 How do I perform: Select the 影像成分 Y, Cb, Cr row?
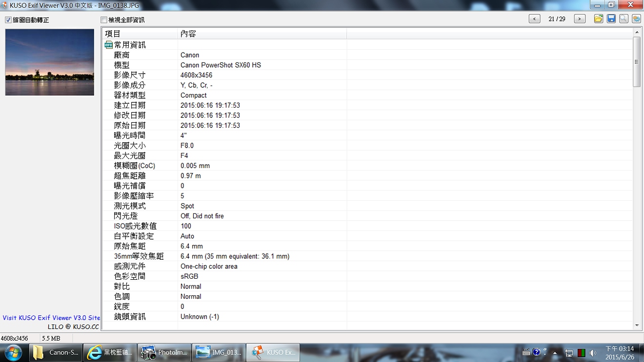click(367, 85)
